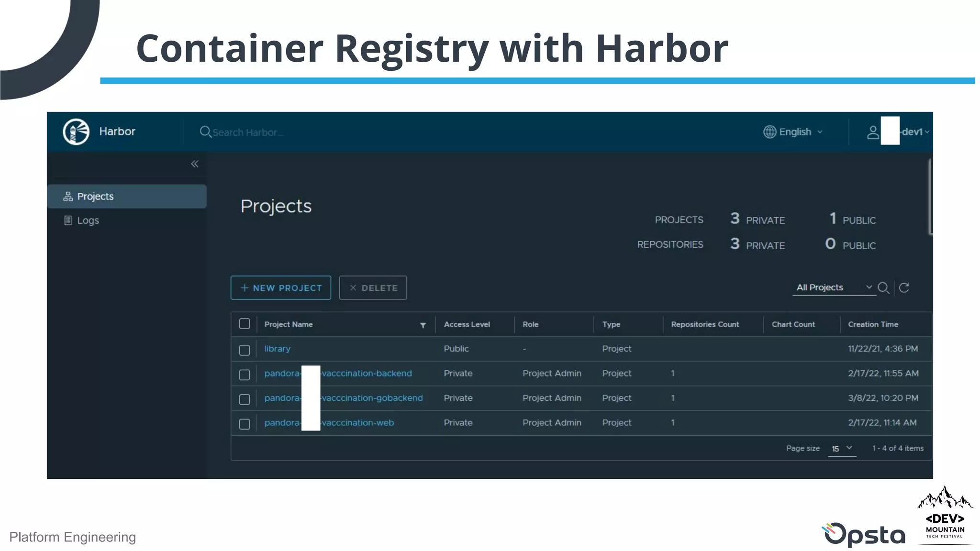Click Private access level in vacccination-gobackend row
The image size is (980, 551).
click(x=458, y=398)
